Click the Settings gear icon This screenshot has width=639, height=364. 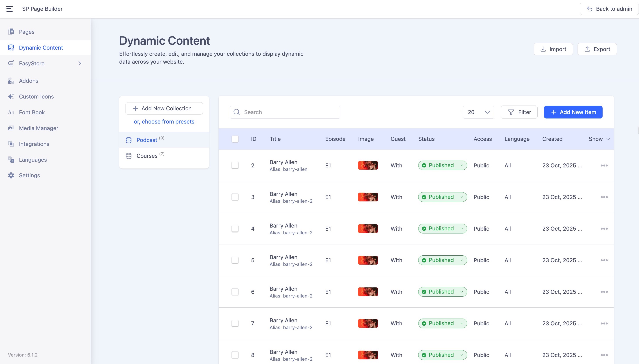pos(11,175)
